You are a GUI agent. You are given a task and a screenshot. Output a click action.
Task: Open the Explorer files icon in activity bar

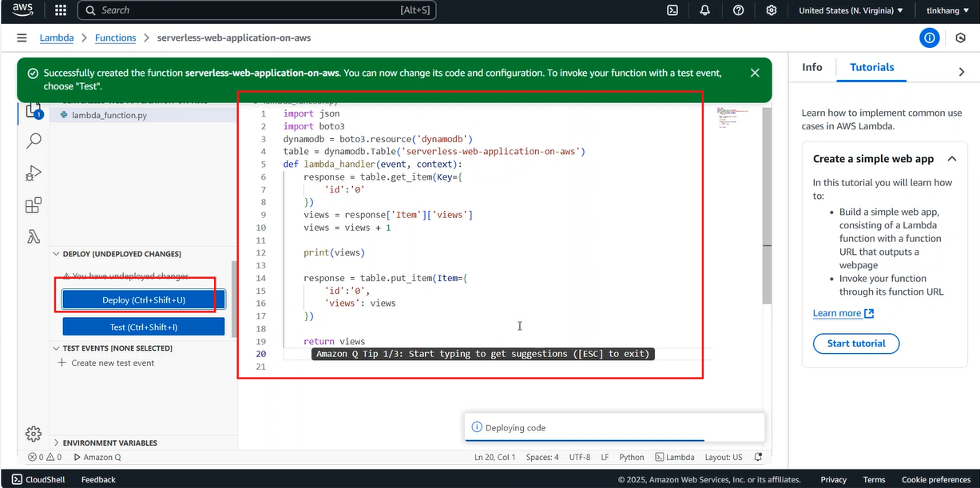[x=34, y=110]
